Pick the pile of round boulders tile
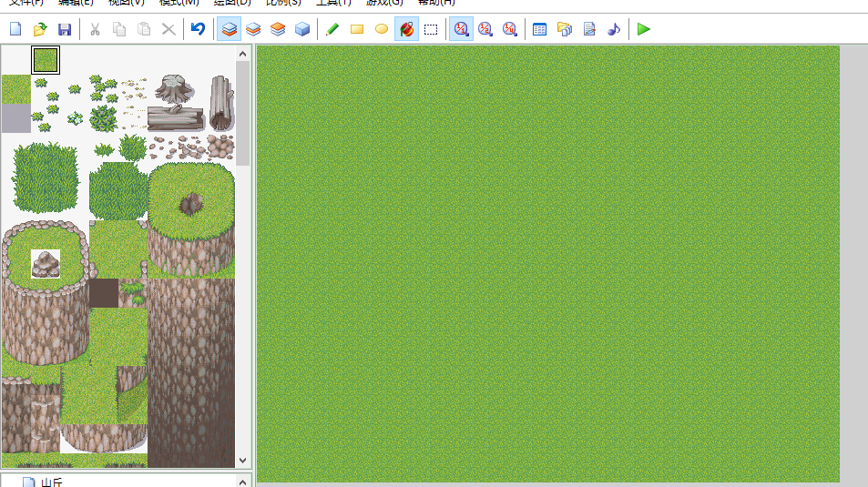868x487 pixels. [221, 146]
